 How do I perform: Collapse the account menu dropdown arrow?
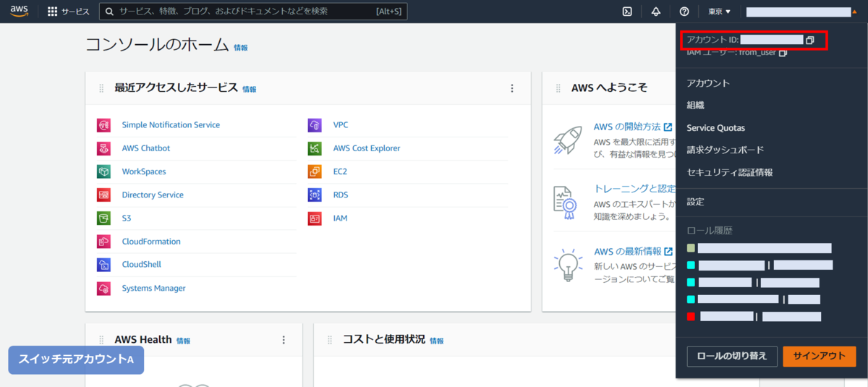point(854,12)
